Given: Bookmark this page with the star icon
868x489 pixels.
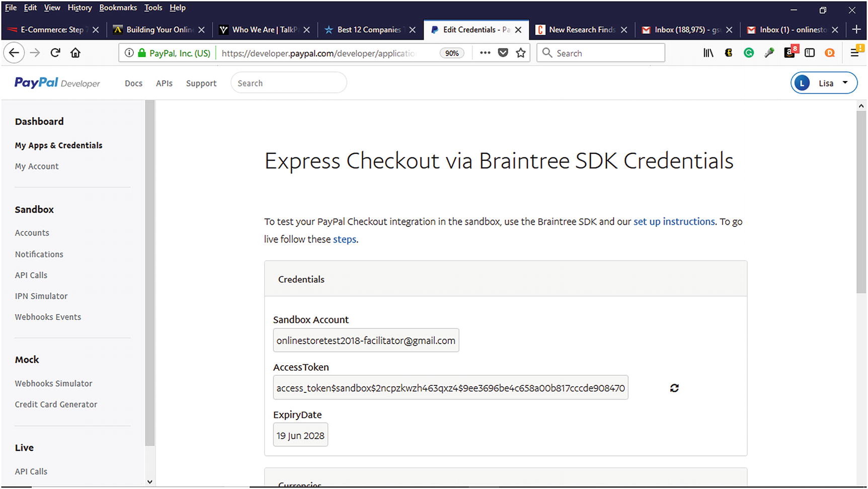Looking at the screenshot, I should (x=521, y=53).
